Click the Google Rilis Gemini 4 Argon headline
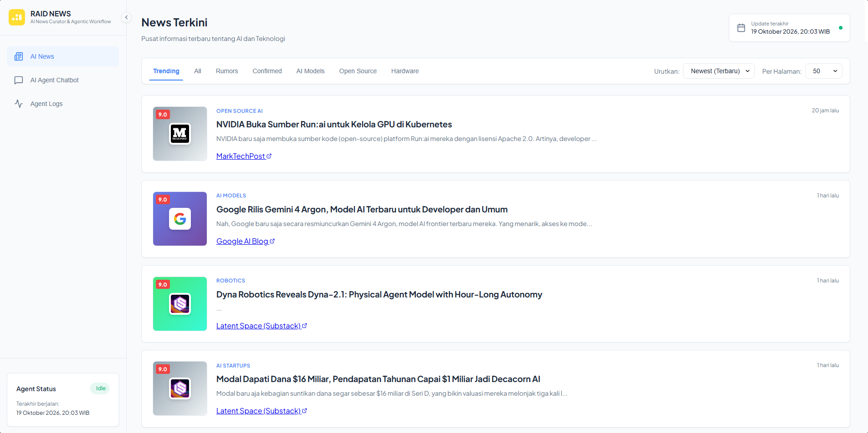Image resolution: width=868 pixels, height=433 pixels. pyautogui.click(x=362, y=209)
